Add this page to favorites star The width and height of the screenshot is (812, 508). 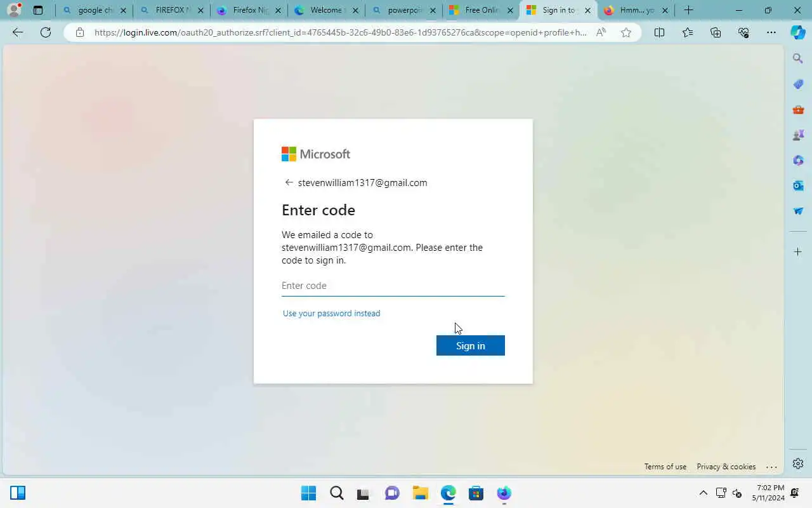(626, 32)
